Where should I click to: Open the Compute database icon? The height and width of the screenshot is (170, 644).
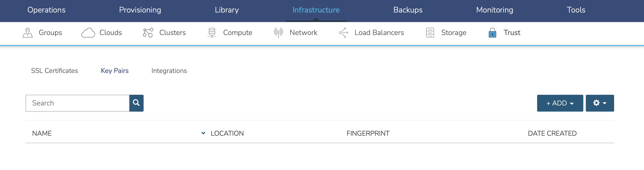click(x=212, y=32)
